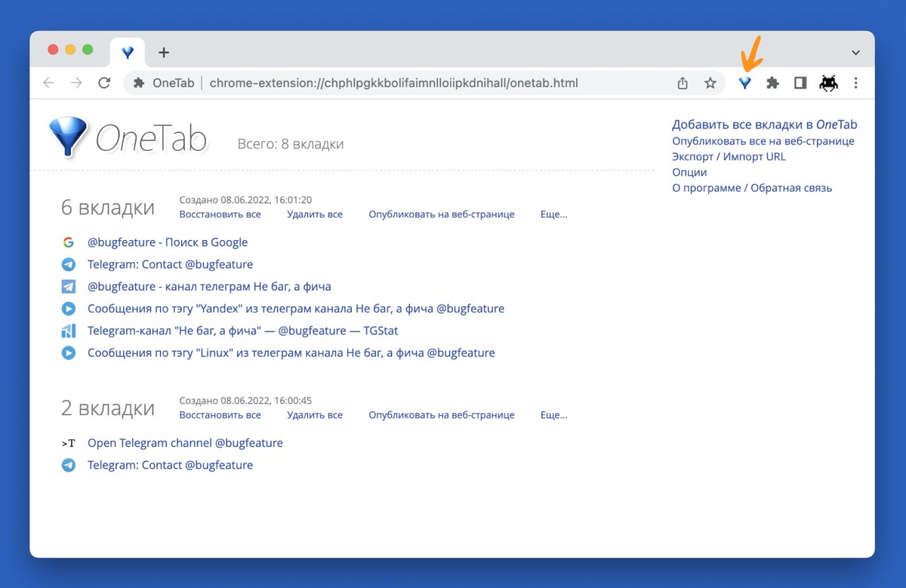
Task: Open 'Экспорт / Импорт URL'
Action: click(729, 157)
